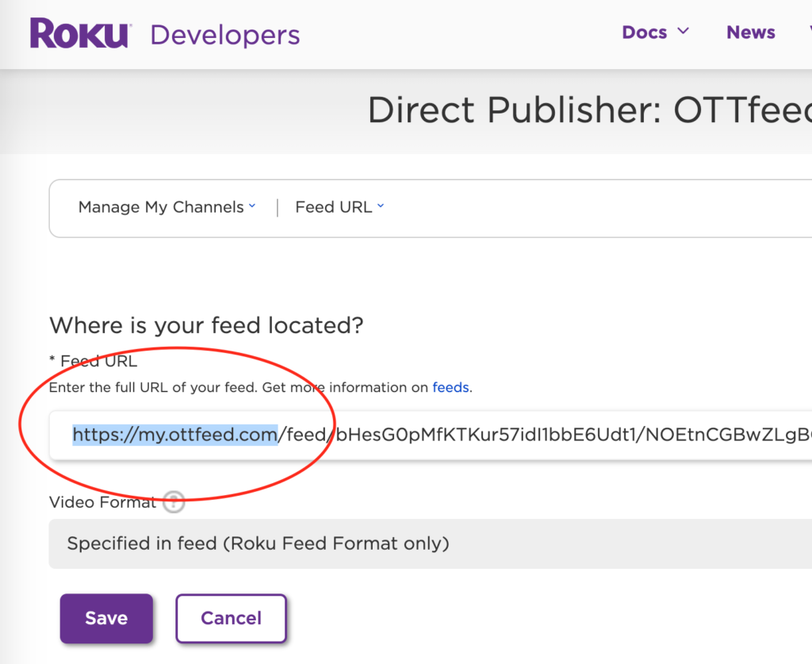The height and width of the screenshot is (664, 812).
Task: Open the Developers home link
Action: [x=225, y=35]
